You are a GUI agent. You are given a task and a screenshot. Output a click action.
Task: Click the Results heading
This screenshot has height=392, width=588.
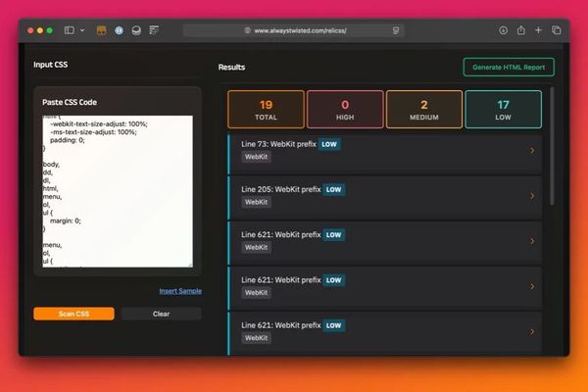tap(231, 68)
